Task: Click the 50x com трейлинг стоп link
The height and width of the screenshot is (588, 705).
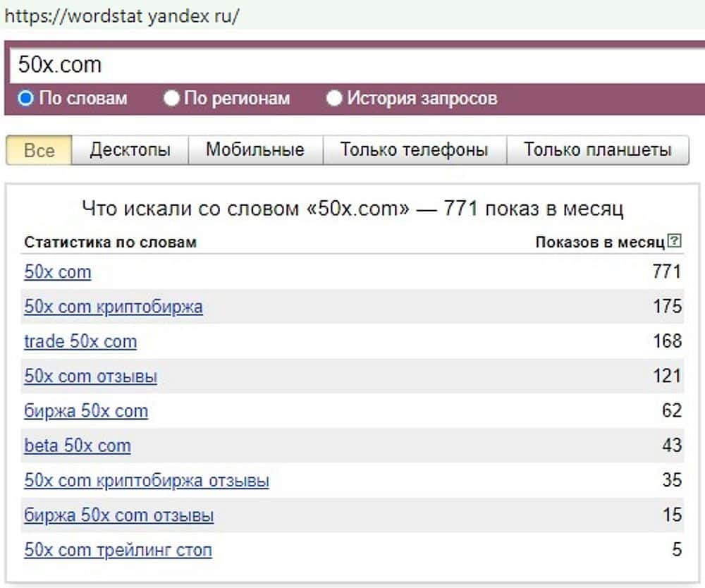Action: pyautogui.click(x=118, y=550)
